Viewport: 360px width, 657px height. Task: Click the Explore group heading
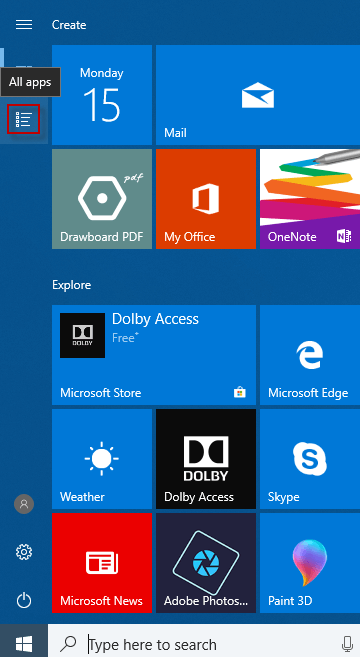click(72, 285)
